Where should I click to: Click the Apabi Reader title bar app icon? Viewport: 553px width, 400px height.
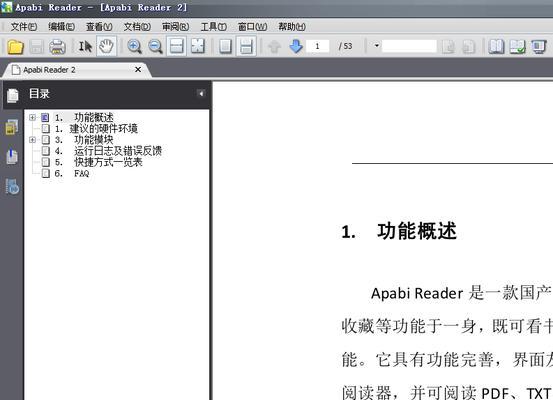tap(6, 7)
